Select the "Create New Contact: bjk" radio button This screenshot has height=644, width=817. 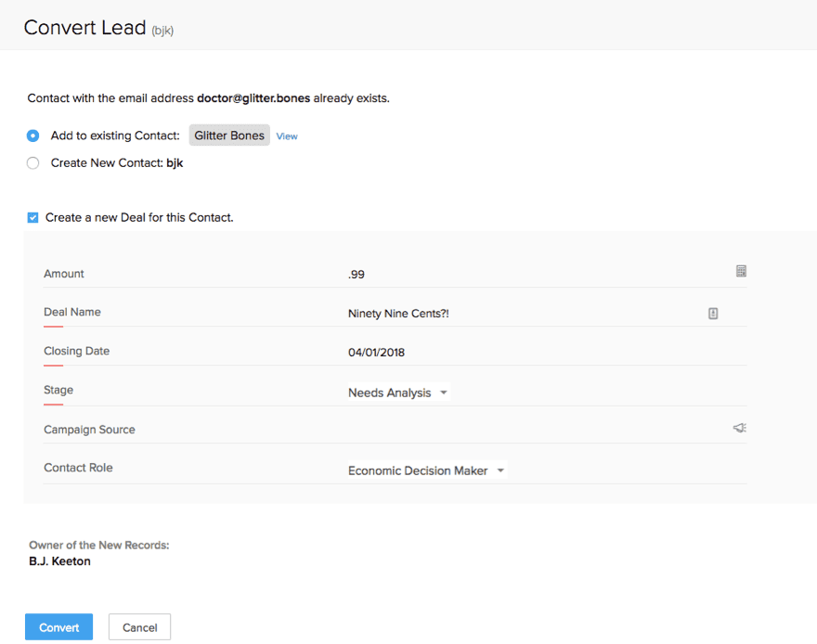point(32,162)
